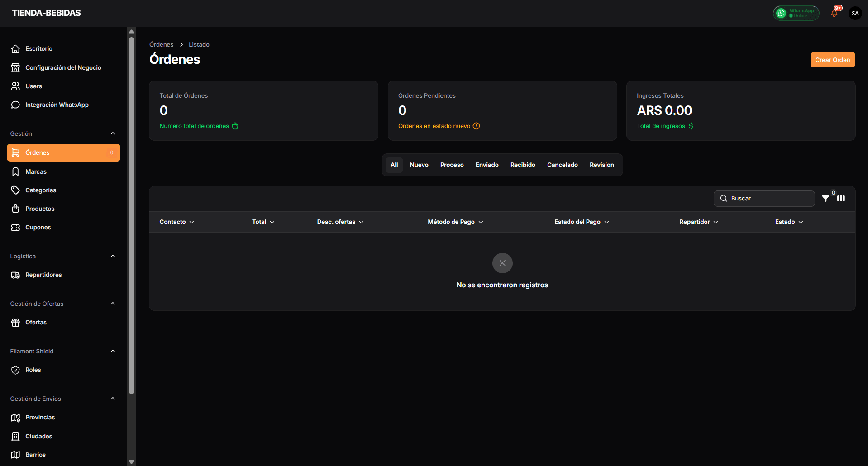
Task: Open the WhatsApp online status badge
Action: pos(796,13)
